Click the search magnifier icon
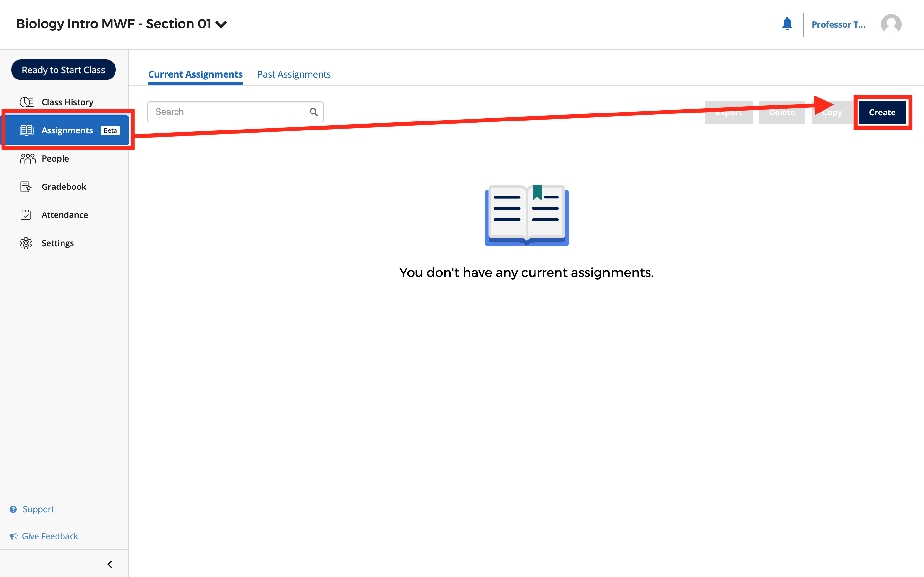This screenshot has height=577, width=924. click(313, 112)
